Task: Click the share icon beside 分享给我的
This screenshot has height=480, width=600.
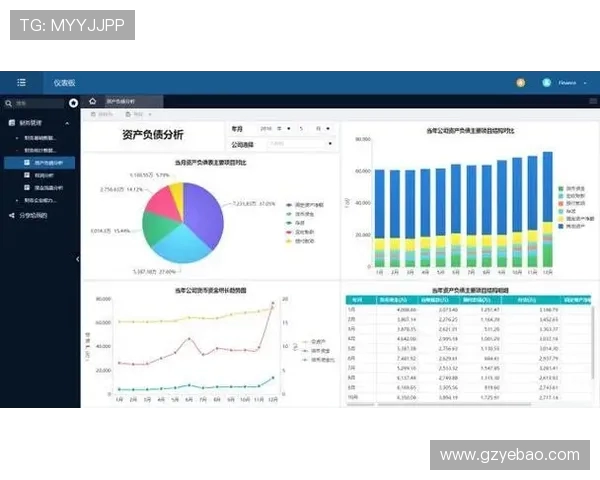Action: [x=12, y=216]
